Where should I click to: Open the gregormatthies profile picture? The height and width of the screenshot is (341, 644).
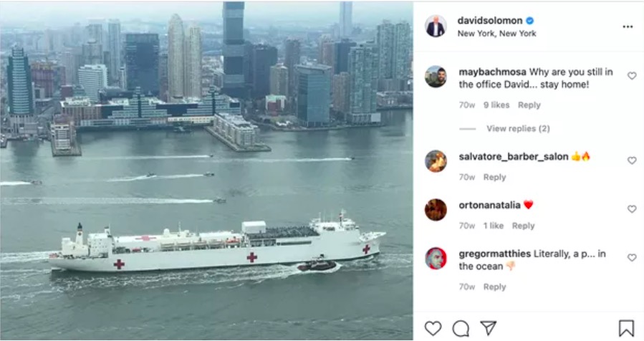pyautogui.click(x=436, y=259)
